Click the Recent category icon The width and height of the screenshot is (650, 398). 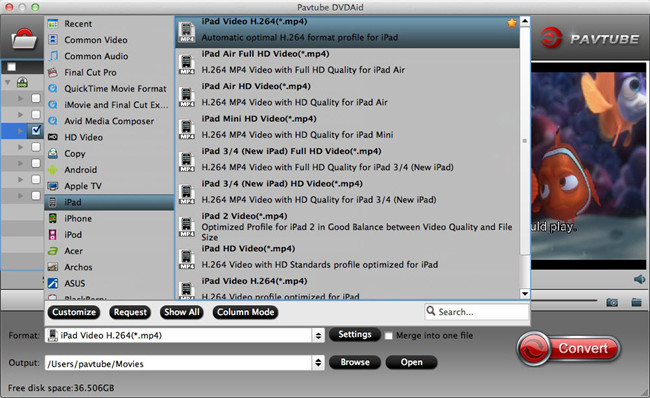point(53,24)
